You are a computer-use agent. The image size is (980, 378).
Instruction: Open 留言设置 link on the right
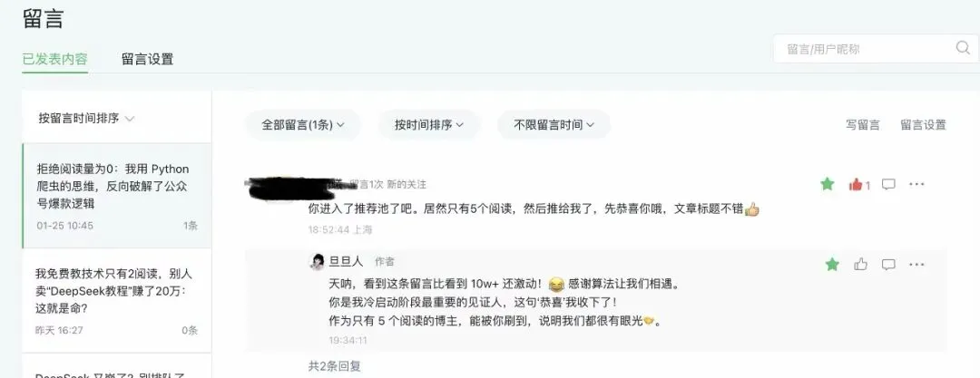pyautogui.click(x=923, y=125)
